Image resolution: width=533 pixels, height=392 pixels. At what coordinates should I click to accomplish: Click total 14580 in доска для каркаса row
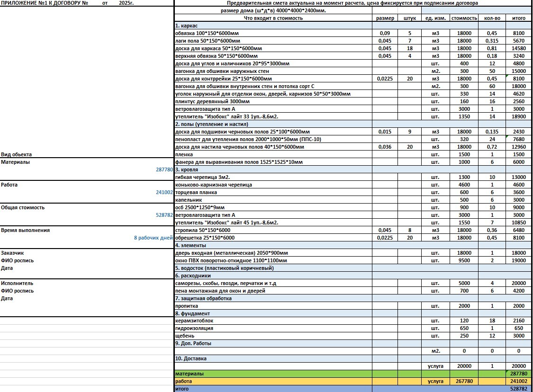519,48
